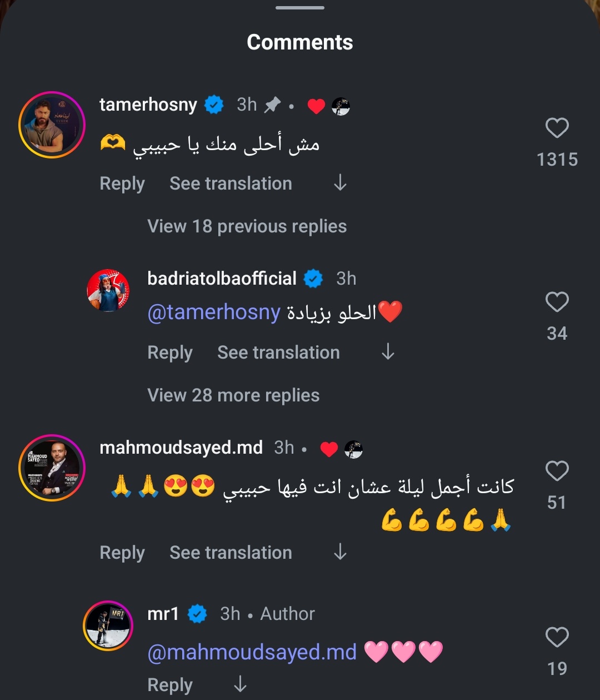Tap heart on mr1's reply
600x700 pixels.
click(557, 637)
